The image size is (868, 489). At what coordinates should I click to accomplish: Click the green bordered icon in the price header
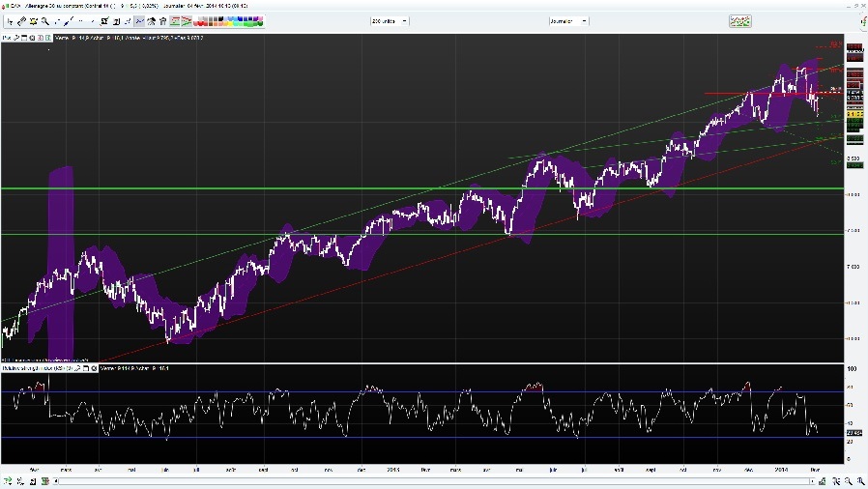(x=47, y=38)
